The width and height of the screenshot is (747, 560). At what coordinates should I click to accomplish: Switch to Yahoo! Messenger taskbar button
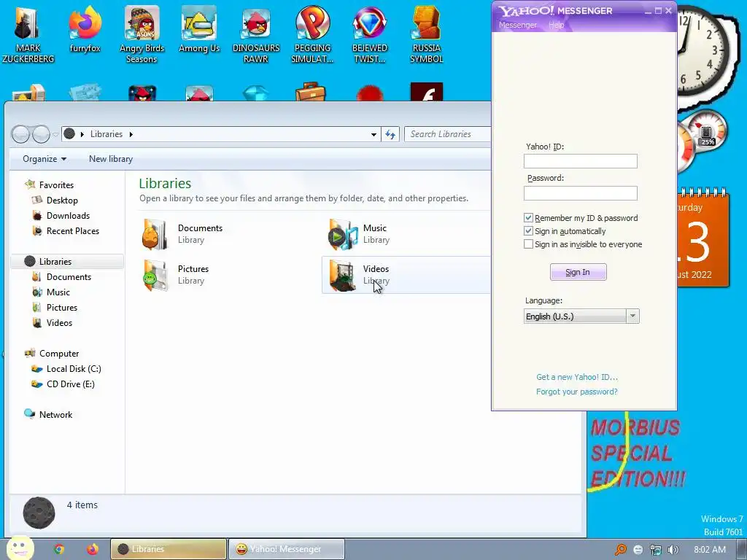click(x=286, y=549)
